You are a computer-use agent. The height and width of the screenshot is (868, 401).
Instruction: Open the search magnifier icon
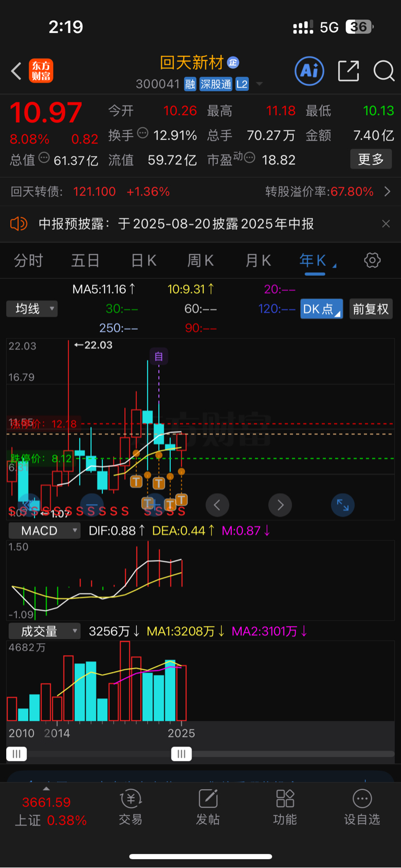pos(384,70)
